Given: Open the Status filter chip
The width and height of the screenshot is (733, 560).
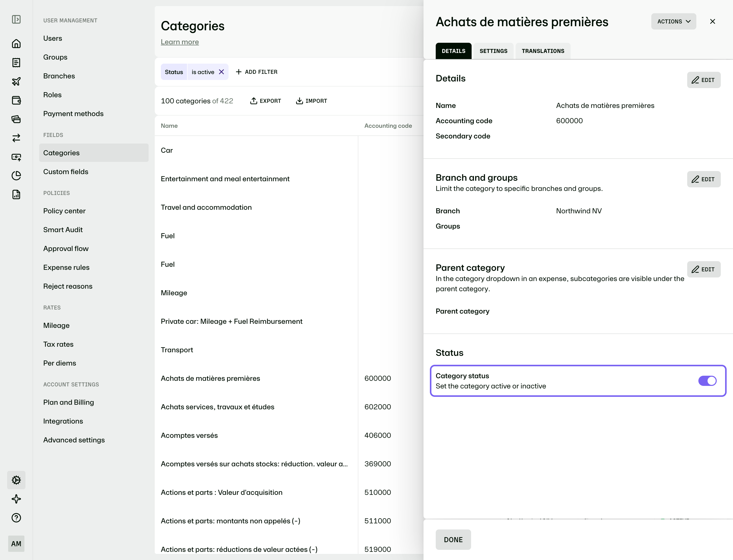Looking at the screenshot, I should [x=174, y=72].
